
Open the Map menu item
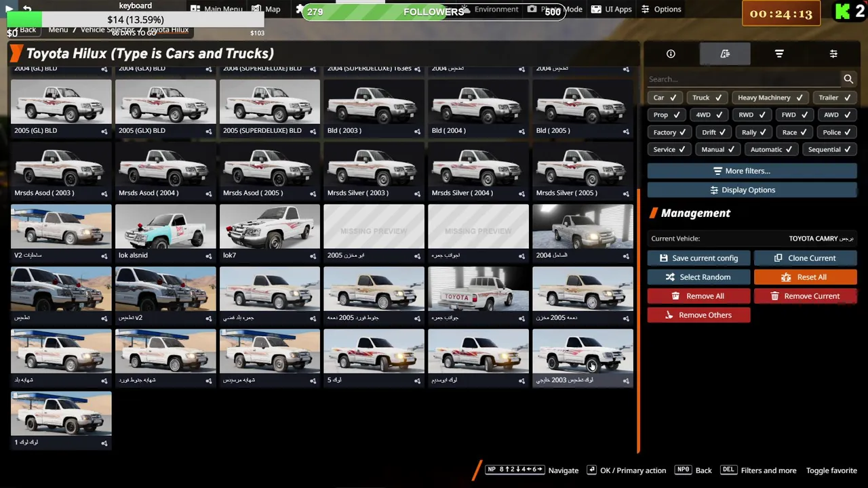[x=267, y=9]
